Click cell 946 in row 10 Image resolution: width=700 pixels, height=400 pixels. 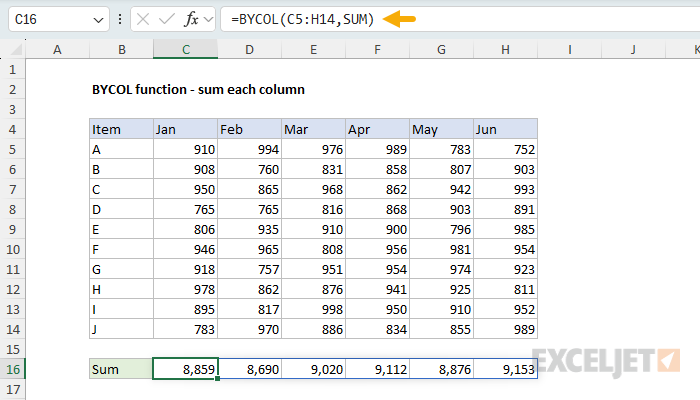point(185,250)
